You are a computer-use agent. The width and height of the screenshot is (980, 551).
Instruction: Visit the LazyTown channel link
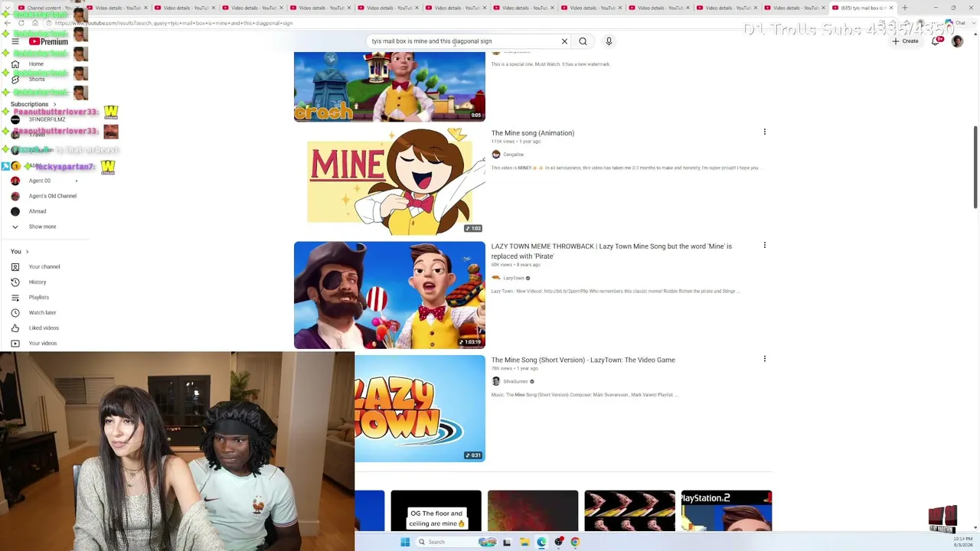[514, 279]
